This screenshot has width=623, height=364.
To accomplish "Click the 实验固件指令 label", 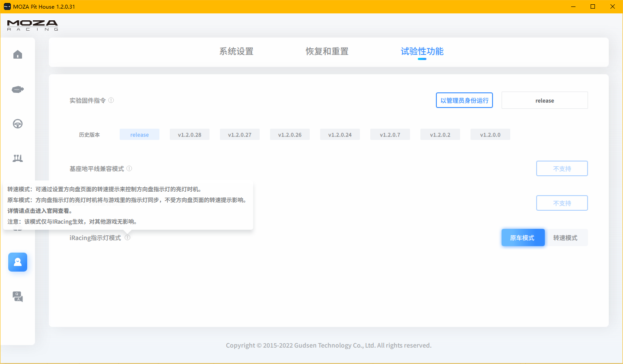I will [x=88, y=100].
